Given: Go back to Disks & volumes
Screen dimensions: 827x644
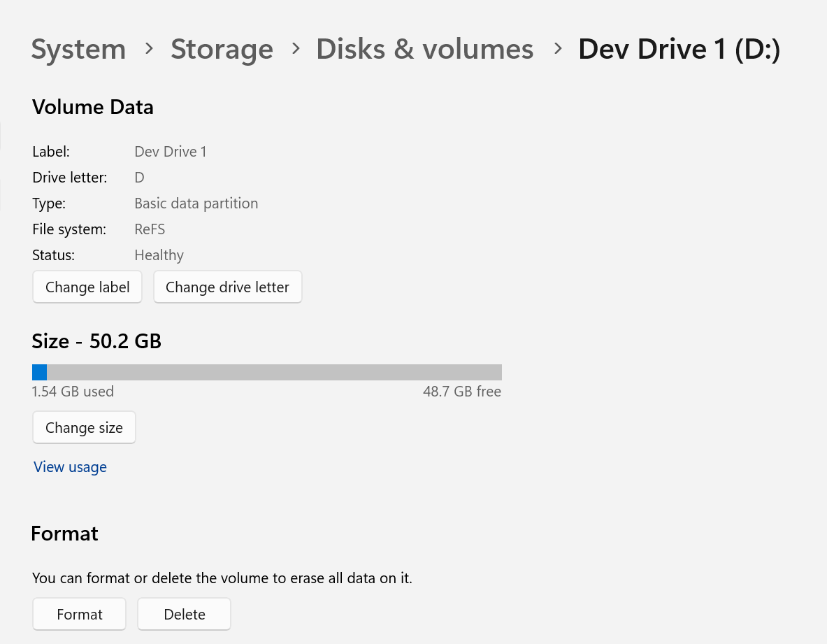Looking at the screenshot, I should pos(424,49).
